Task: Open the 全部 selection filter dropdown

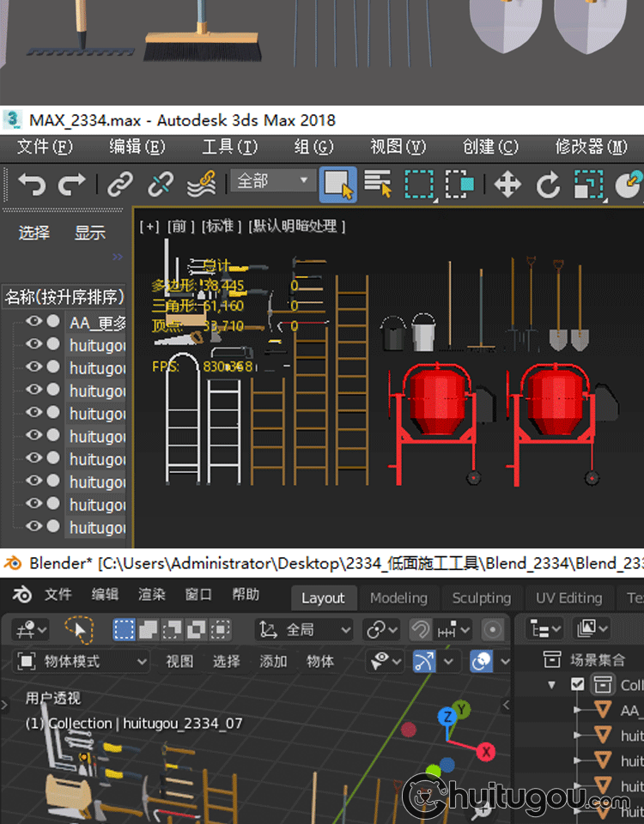Action: [x=271, y=181]
